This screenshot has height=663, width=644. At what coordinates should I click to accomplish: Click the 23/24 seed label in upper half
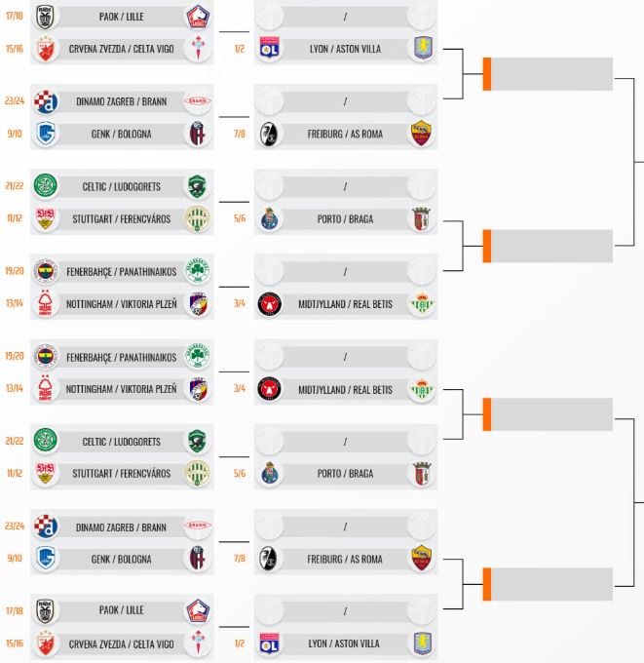point(15,100)
